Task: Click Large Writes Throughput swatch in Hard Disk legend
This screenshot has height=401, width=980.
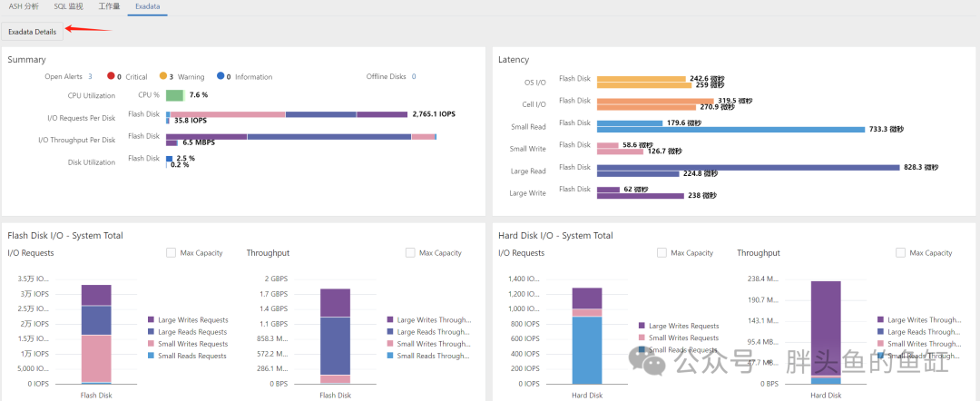Action: pos(880,319)
